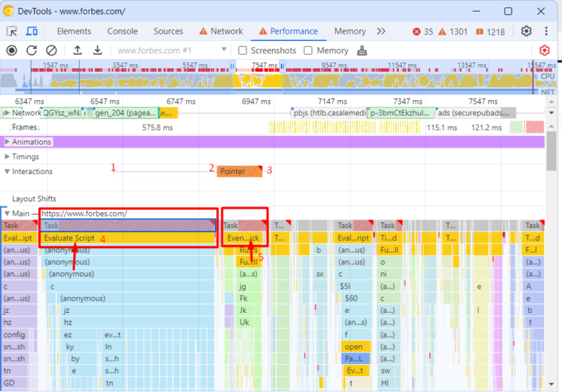Enable the Screenshots checkbox
Image resolution: width=562 pixels, height=392 pixels.
pos(243,50)
